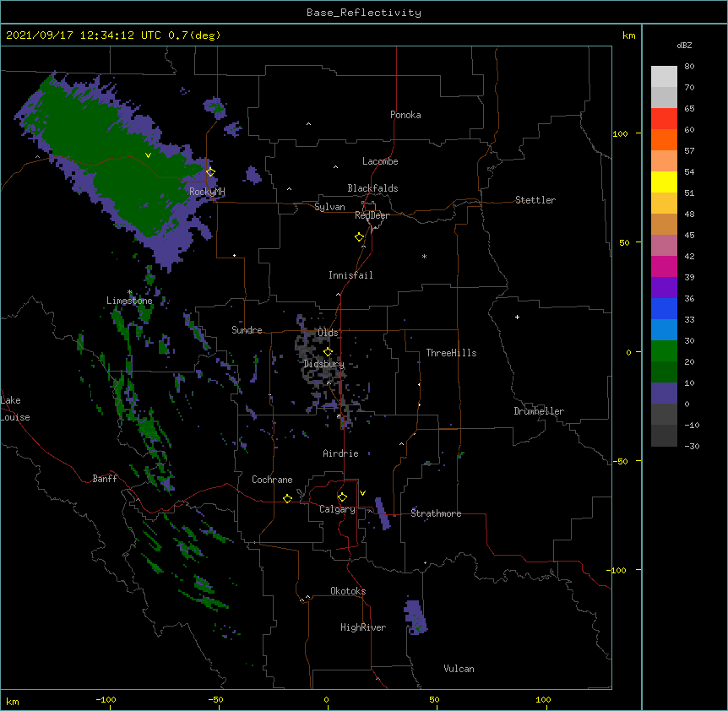Click the Airdrie label
Screen dimensions: 728x711
(341, 453)
